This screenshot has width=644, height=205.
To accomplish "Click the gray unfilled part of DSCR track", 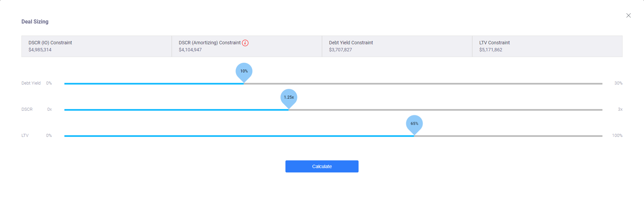I will click(445, 110).
